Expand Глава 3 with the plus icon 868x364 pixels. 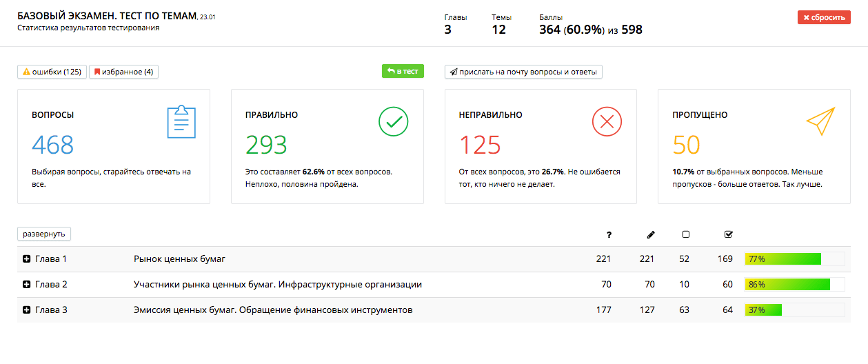[x=27, y=310]
